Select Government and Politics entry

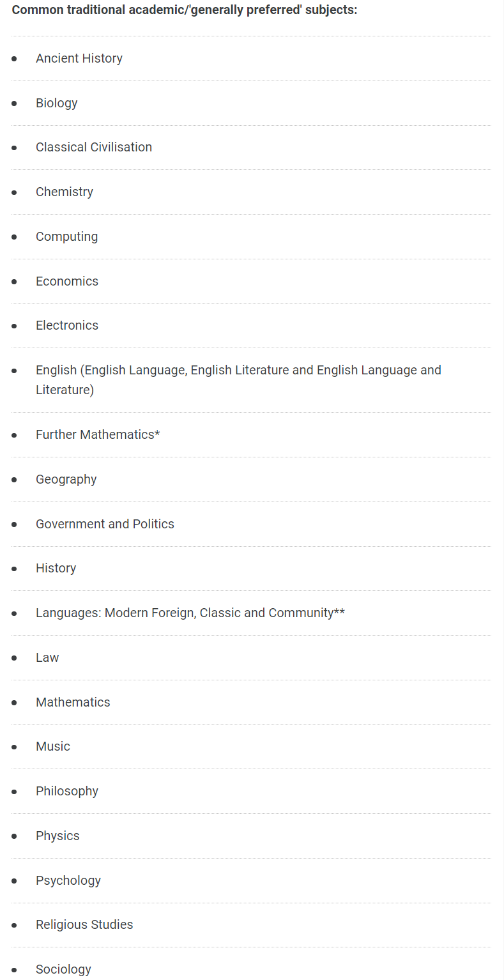tap(105, 524)
